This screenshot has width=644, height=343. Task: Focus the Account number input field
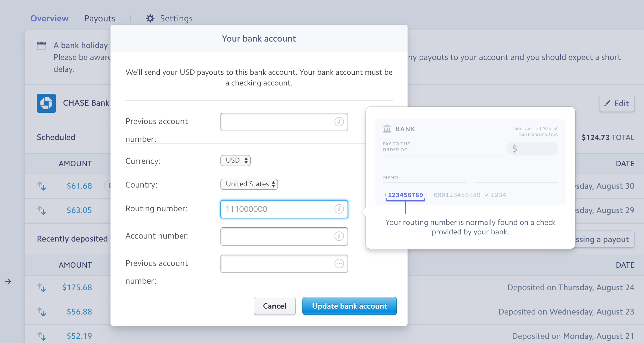coord(278,236)
